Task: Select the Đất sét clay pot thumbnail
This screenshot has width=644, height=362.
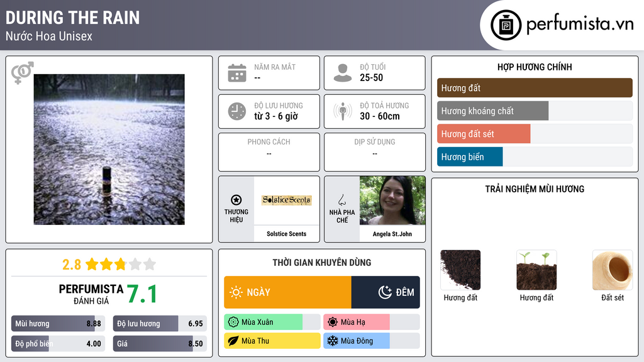Action: click(613, 270)
